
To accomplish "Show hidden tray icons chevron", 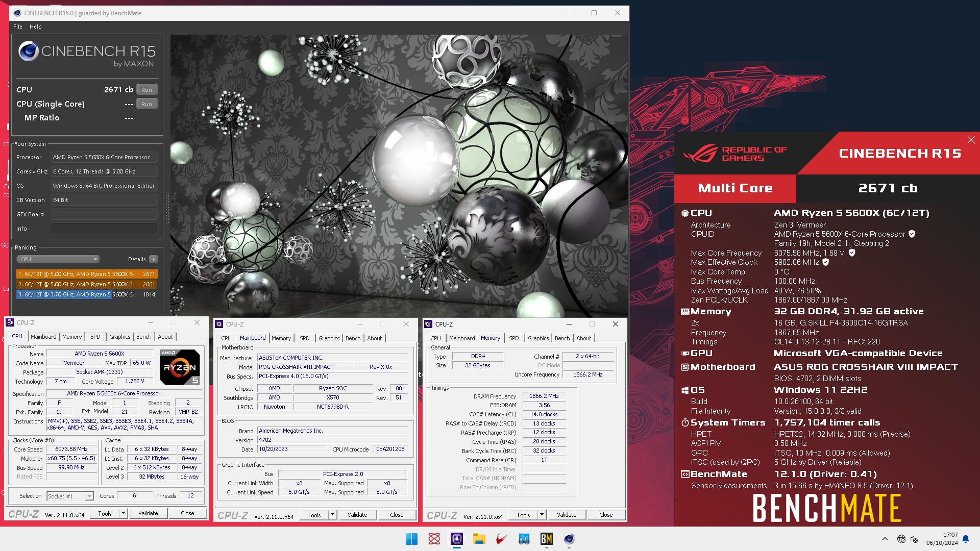I will click(x=885, y=539).
